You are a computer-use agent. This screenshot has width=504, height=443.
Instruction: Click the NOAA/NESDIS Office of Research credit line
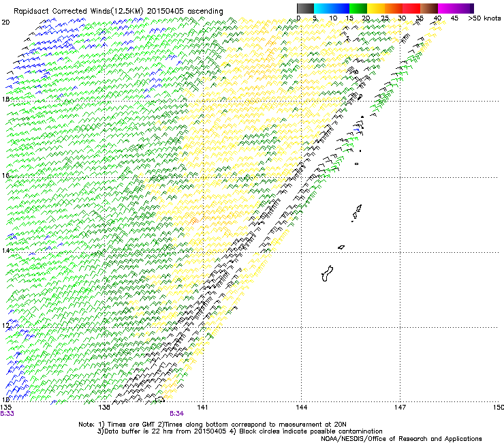point(401,438)
